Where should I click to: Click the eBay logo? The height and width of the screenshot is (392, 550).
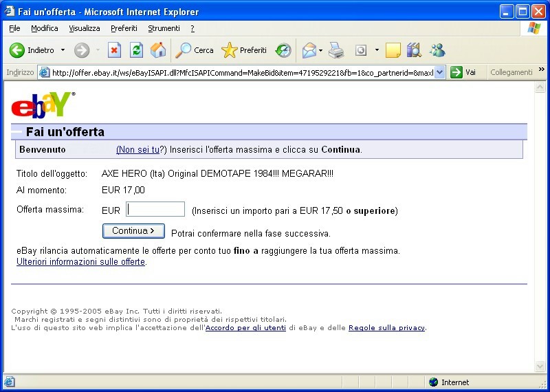point(43,105)
